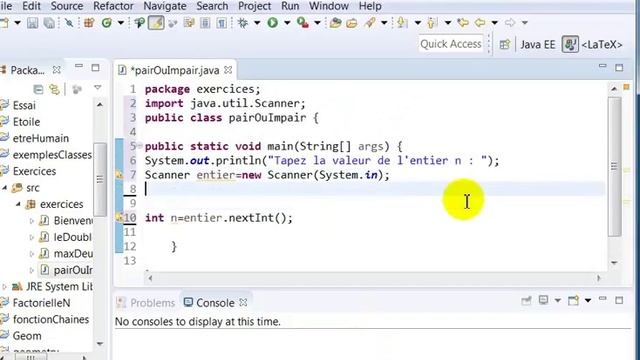Screen dimensions: 640x360
Task: Close the pairOuImpair.java editor tab
Action: (228, 70)
